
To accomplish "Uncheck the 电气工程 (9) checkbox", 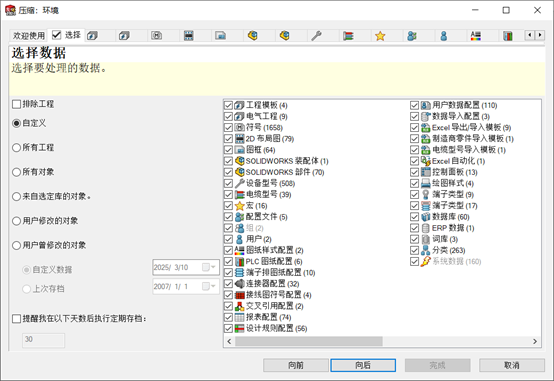I will 228,116.
